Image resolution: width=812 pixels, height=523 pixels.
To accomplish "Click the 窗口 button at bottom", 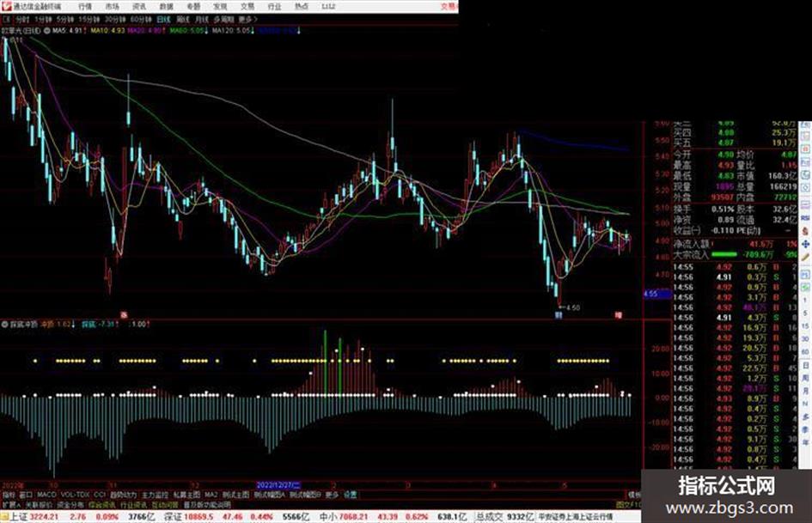I will pos(26,495).
